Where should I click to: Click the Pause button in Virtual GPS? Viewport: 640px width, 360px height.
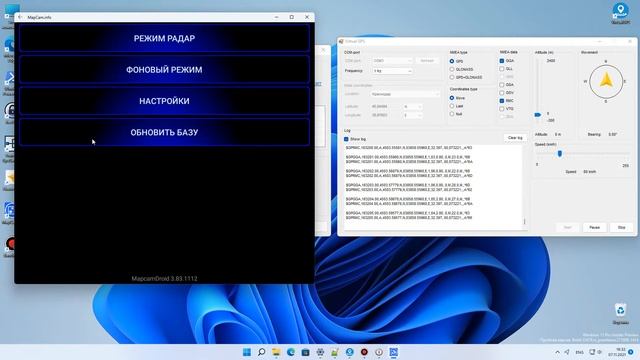tap(594, 227)
